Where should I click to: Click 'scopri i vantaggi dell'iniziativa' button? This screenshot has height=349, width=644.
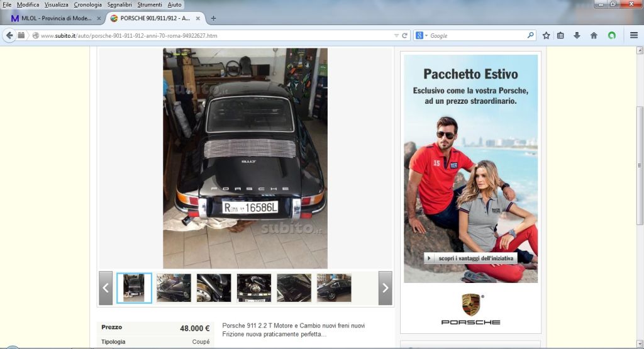(x=470, y=258)
